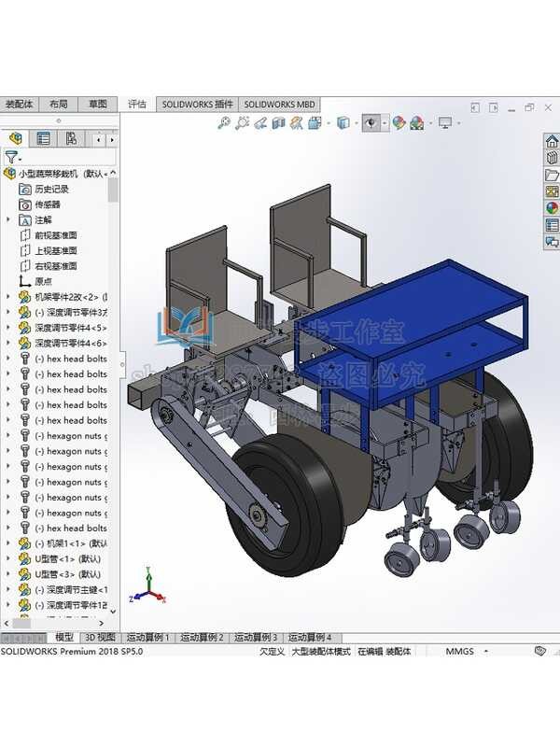
Task: Open the Display Style dropdown
Action: (344, 122)
